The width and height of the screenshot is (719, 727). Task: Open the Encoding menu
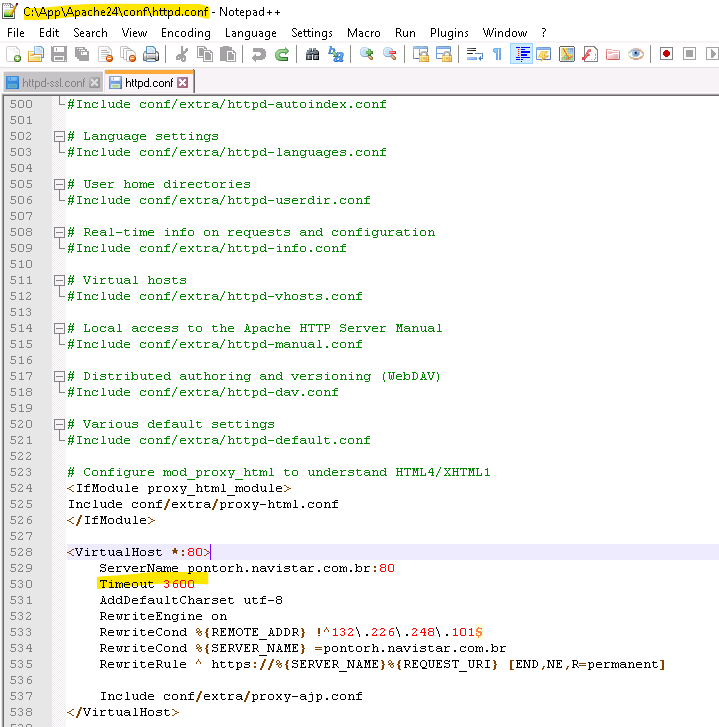(x=186, y=33)
